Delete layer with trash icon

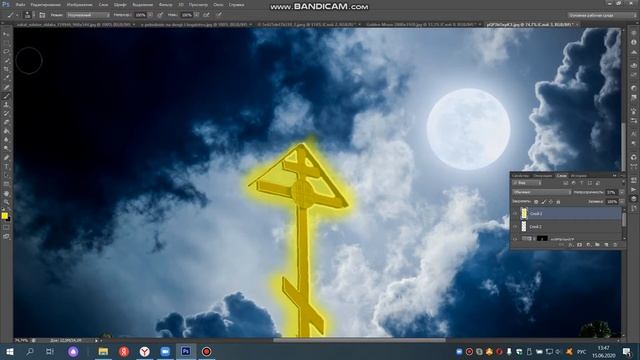coord(615,245)
